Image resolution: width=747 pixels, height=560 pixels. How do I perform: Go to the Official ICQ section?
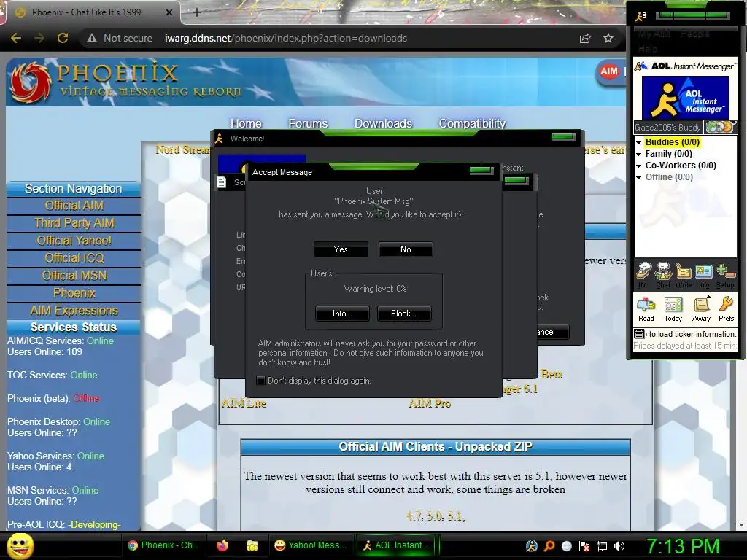tap(74, 258)
